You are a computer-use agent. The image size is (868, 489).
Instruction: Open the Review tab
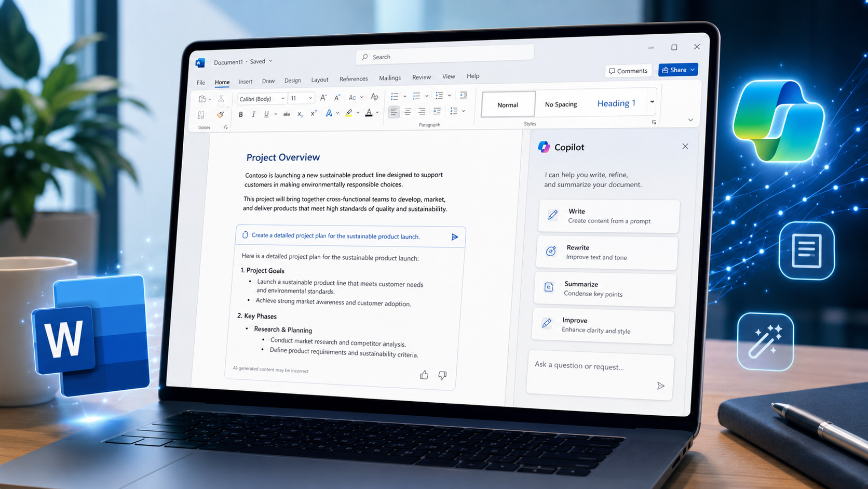point(422,77)
